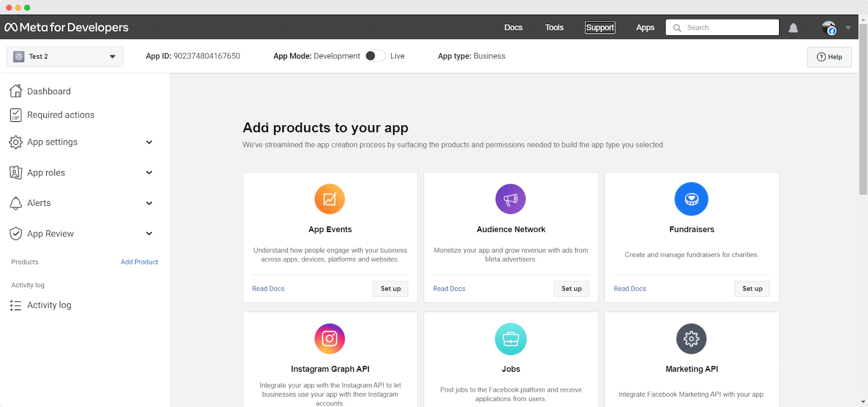Expand the App settings section
868x407 pixels.
[149, 142]
